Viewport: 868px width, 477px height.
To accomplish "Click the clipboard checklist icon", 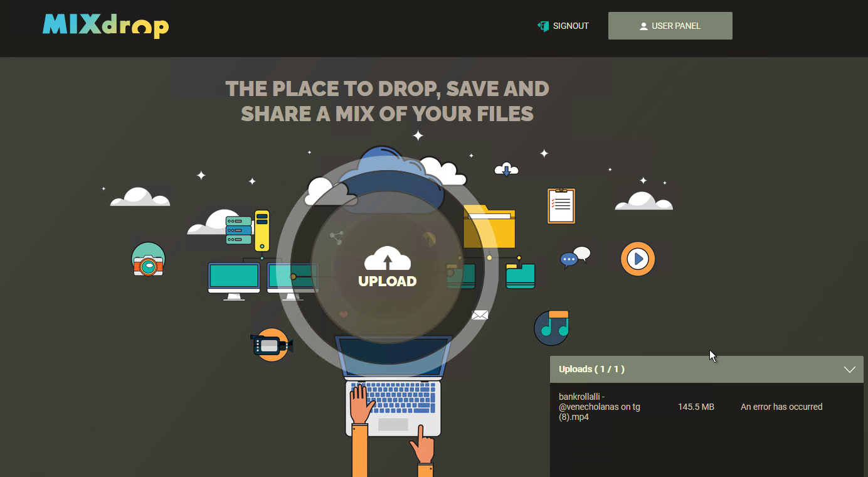I will coord(561,206).
